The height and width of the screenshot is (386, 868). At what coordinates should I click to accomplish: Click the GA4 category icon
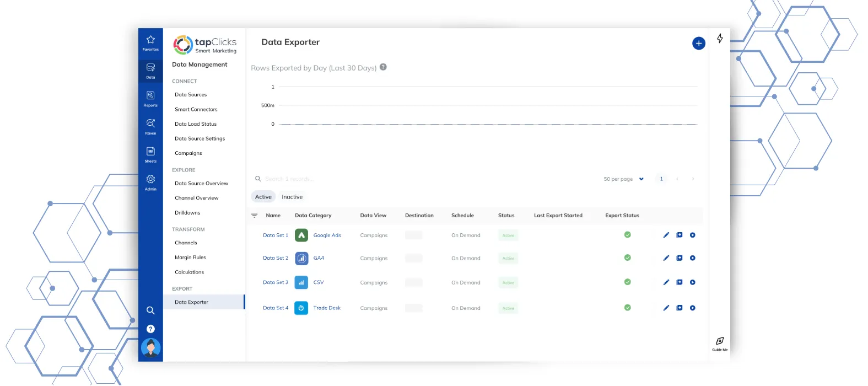301,258
